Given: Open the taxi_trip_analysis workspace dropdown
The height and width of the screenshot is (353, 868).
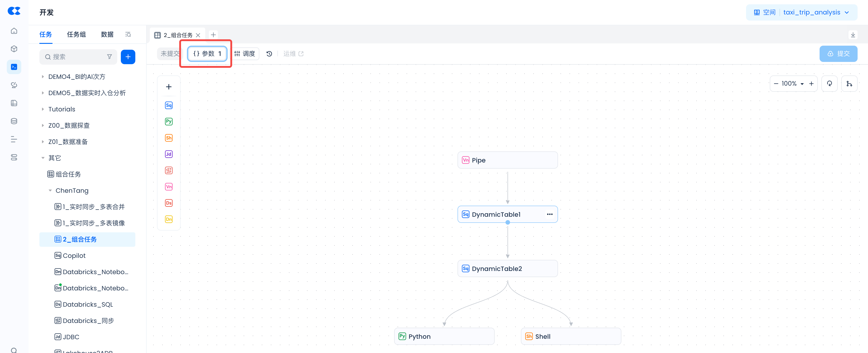Looking at the screenshot, I should tap(816, 12).
